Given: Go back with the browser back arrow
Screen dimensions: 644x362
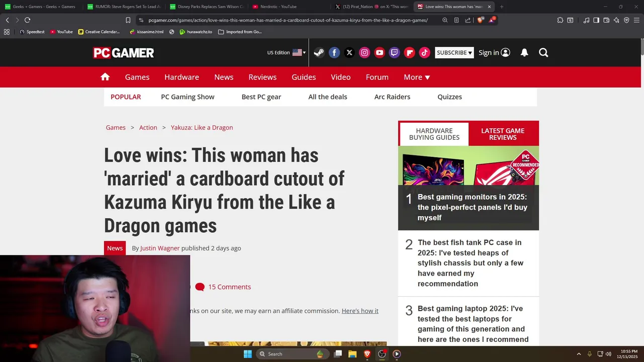Looking at the screenshot, I should pyautogui.click(x=7, y=20).
